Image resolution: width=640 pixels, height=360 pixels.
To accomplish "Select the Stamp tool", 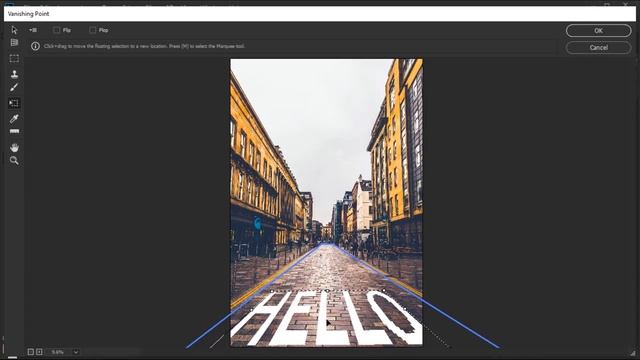I will 14,74.
